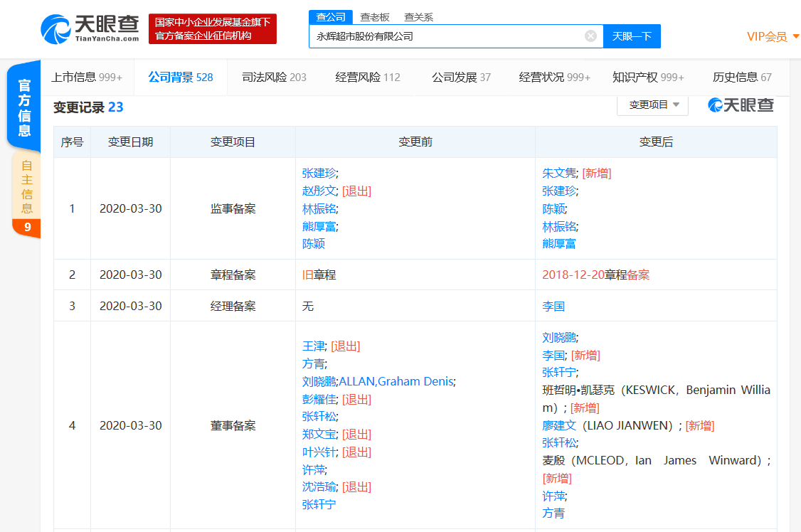Switch to the 查老板 search tab

(x=374, y=17)
